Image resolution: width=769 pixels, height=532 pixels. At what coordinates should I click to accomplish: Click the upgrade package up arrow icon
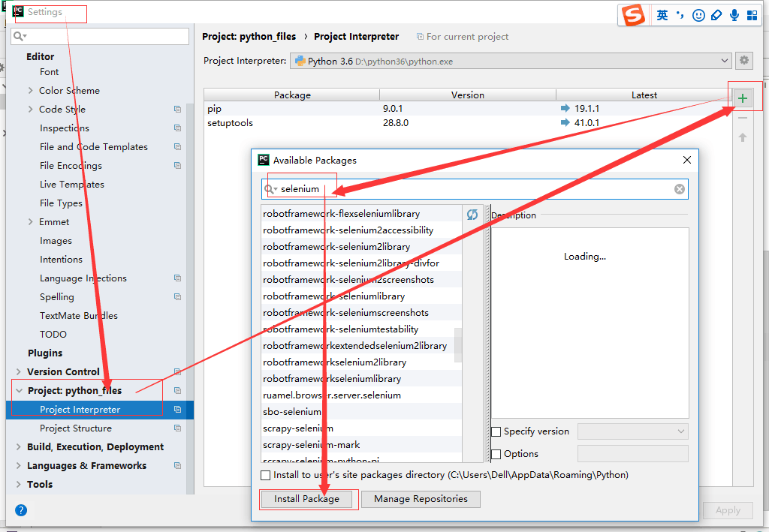743,137
